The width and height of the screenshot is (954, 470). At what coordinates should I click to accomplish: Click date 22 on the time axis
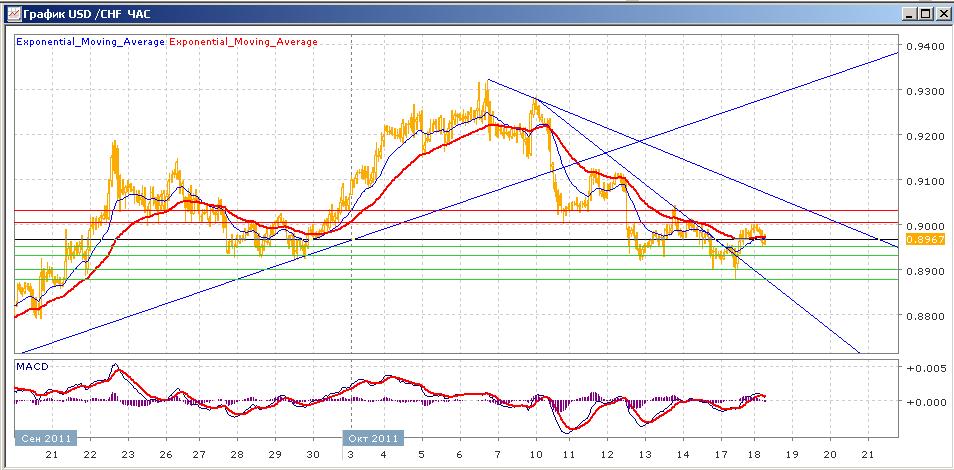coord(90,455)
